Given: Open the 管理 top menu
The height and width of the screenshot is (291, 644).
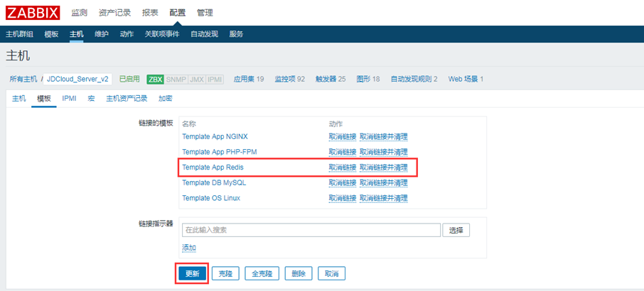Looking at the screenshot, I should point(205,13).
